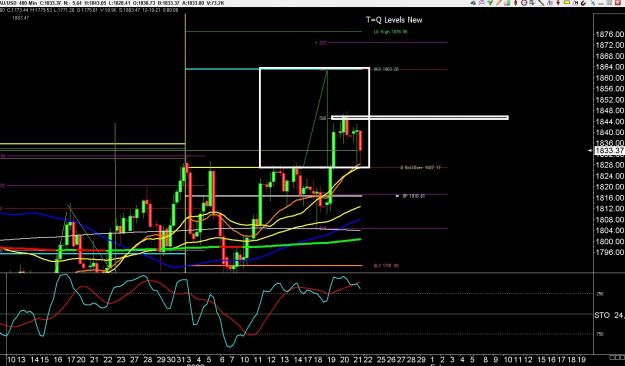Viewport: 625px width, 366px height.
Task: Click the 1876.00 price axis label
Action: coord(609,34)
